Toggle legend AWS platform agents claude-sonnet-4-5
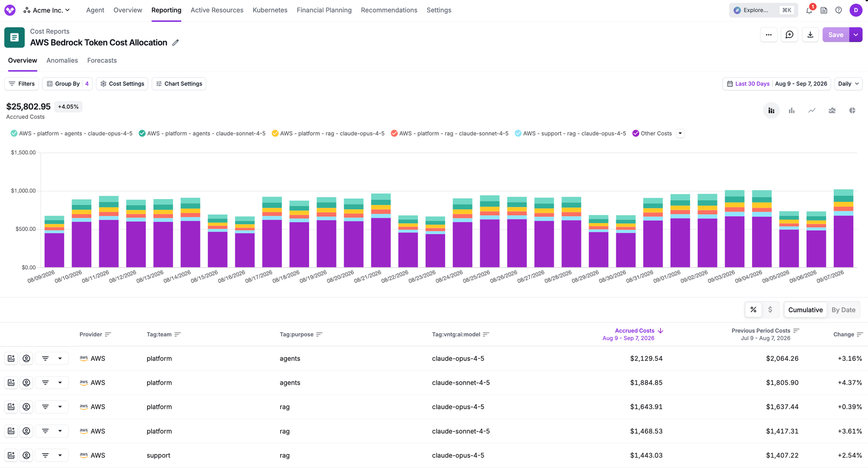The image size is (868, 468). [x=202, y=133]
